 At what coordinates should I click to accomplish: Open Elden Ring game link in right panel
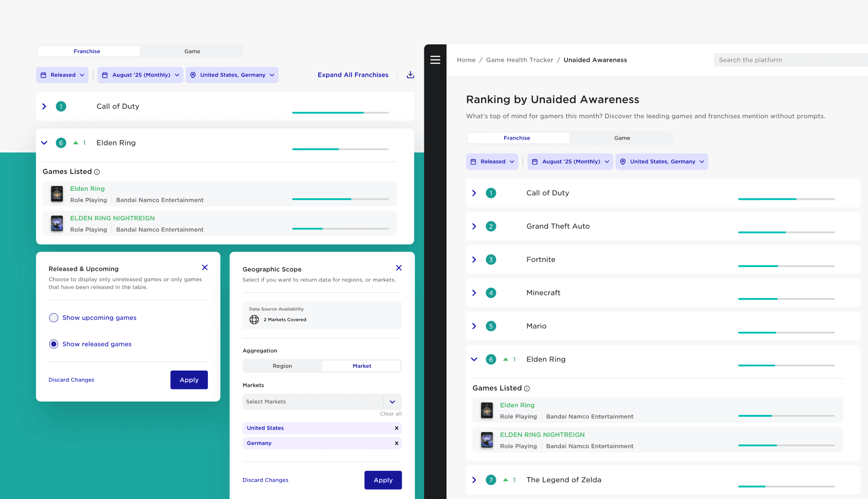point(517,405)
